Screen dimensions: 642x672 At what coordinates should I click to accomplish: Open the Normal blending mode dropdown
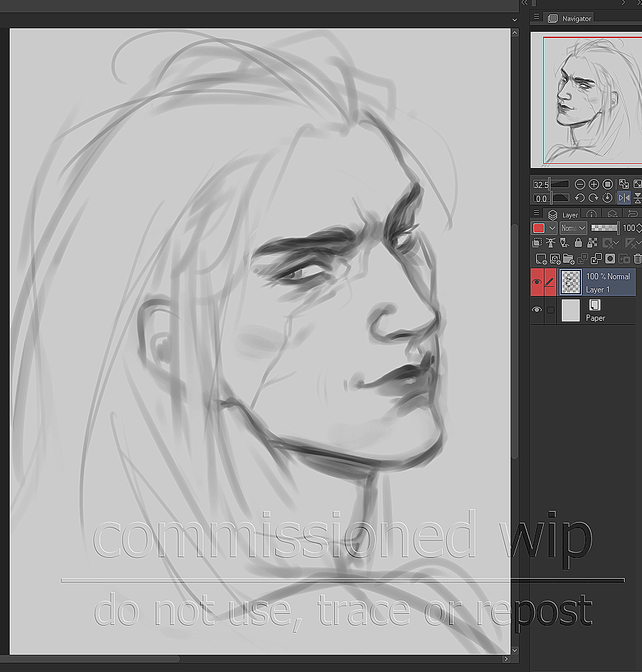click(573, 228)
